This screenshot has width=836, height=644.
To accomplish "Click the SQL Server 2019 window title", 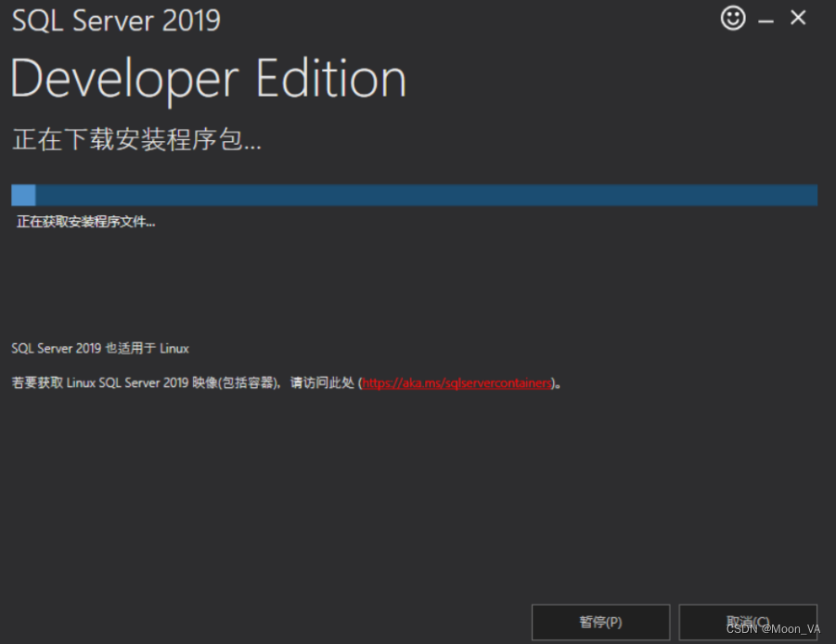I will pos(116,20).
